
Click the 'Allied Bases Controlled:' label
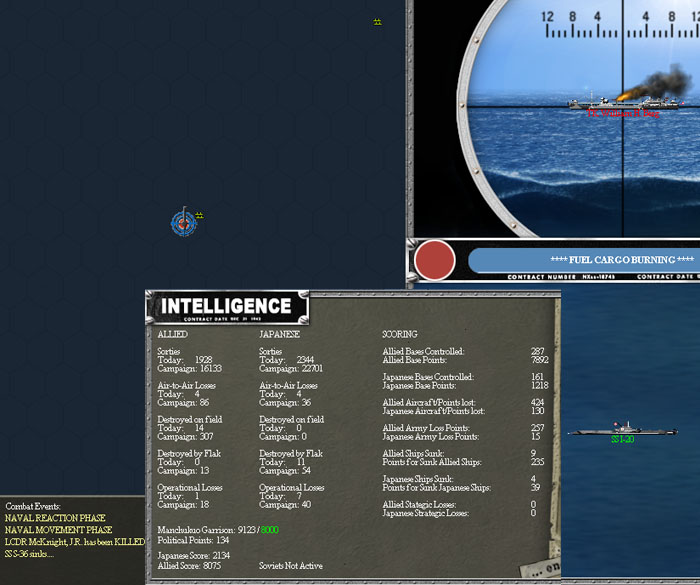pyautogui.click(x=423, y=352)
